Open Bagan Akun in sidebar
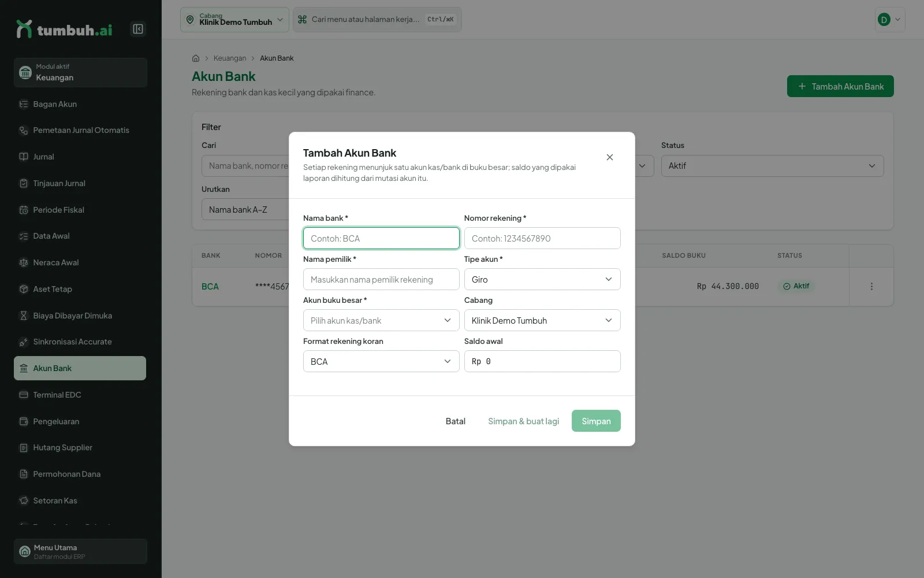The image size is (924, 578). [80, 104]
